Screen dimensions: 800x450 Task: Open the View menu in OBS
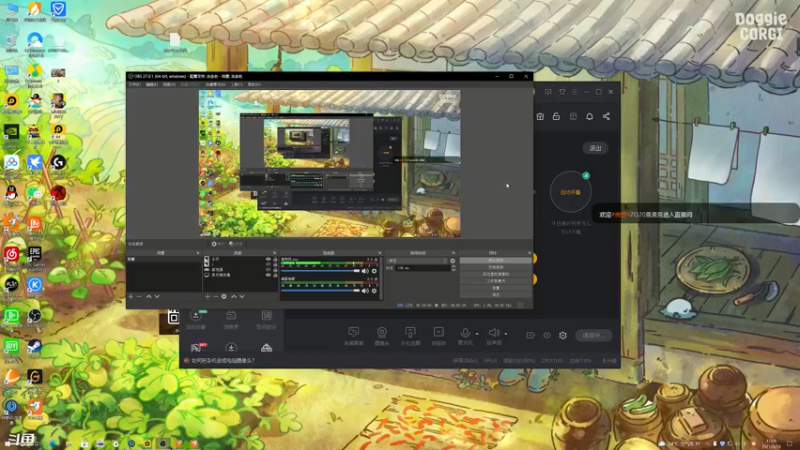[x=169, y=84]
